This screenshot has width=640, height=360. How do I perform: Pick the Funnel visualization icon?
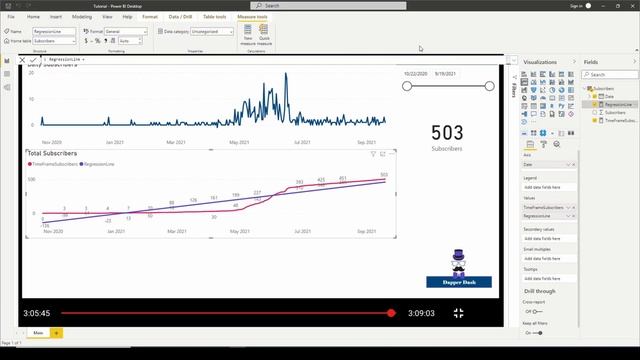point(533,90)
